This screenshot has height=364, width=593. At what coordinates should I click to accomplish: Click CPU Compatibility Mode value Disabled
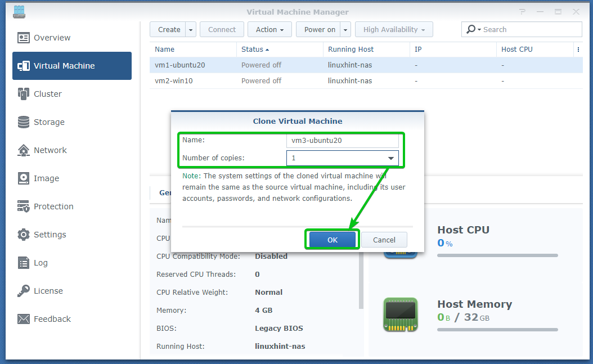pyautogui.click(x=271, y=257)
